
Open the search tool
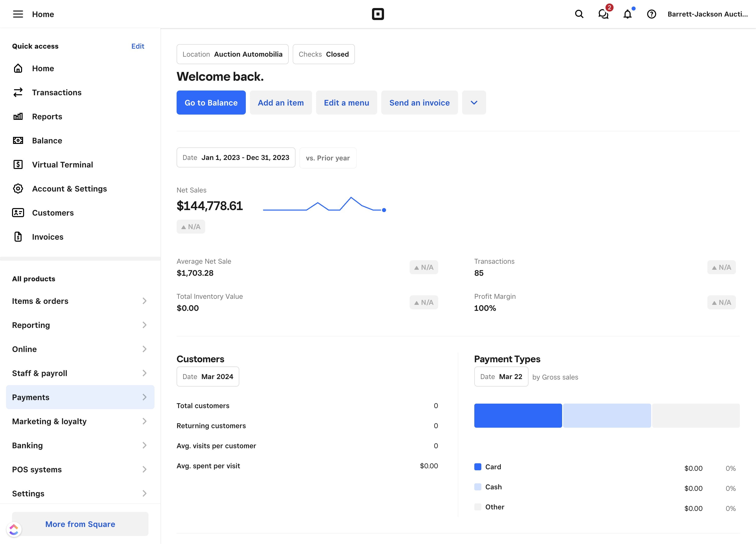click(579, 14)
